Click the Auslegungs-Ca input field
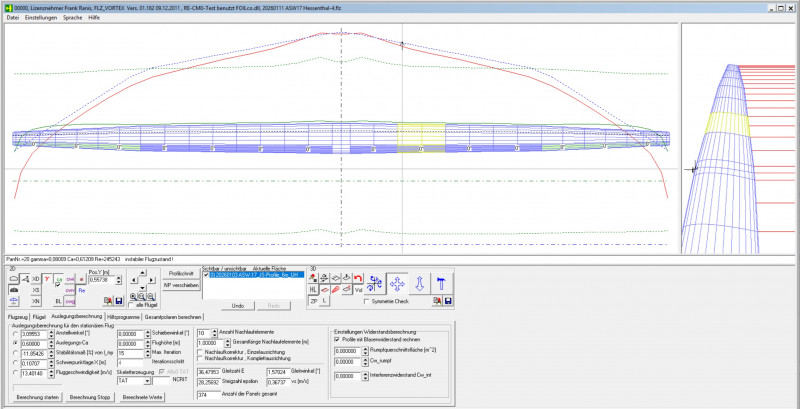This screenshot has width=800, height=409. (x=36, y=342)
